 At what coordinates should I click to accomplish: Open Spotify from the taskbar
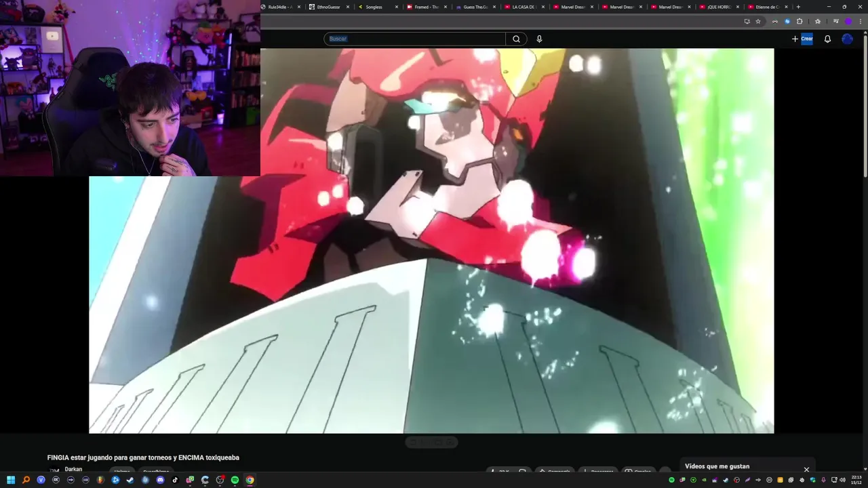click(235, 480)
